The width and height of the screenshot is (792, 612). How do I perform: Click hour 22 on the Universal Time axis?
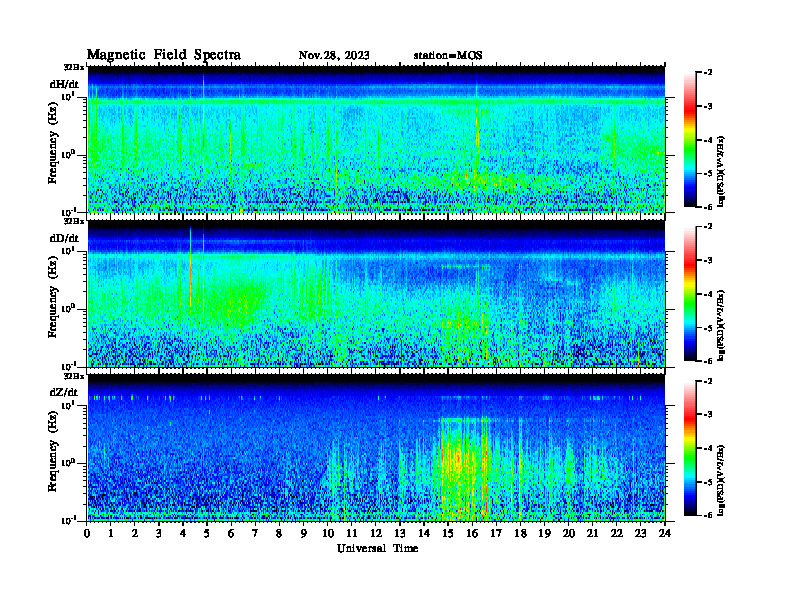tap(616, 534)
